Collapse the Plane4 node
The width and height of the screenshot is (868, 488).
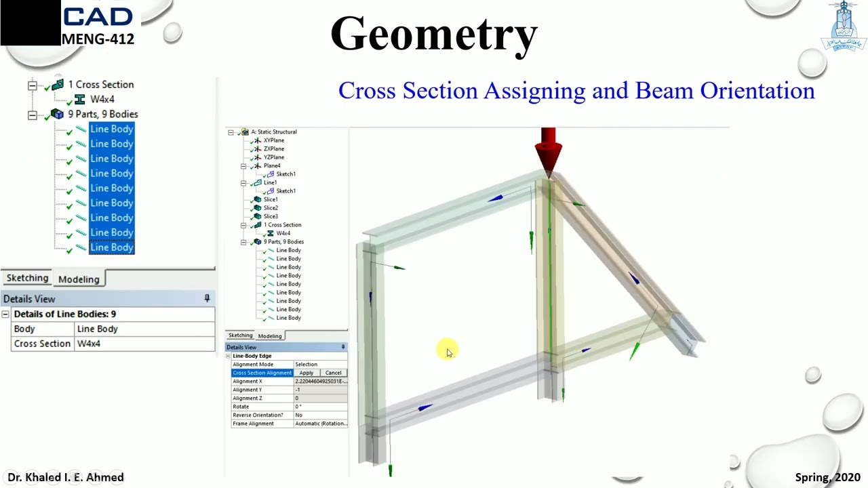(x=243, y=166)
